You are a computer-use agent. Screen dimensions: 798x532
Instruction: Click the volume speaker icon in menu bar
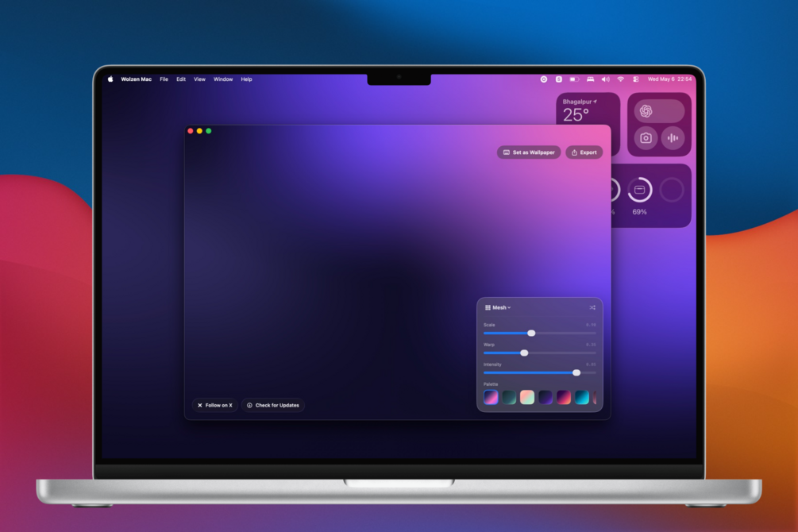(x=606, y=79)
